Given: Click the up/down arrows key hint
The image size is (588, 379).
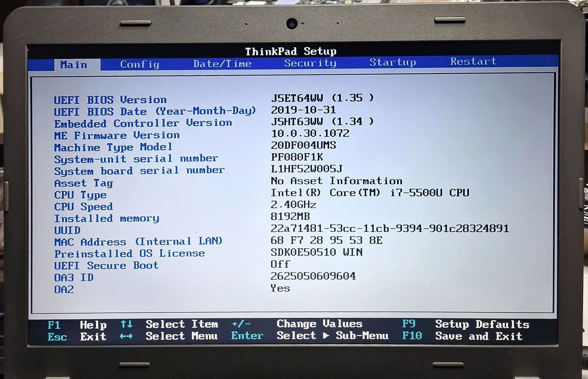Looking at the screenshot, I should [x=127, y=324].
